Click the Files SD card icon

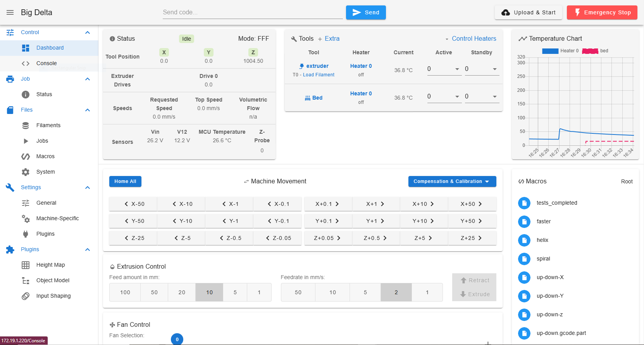10,110
